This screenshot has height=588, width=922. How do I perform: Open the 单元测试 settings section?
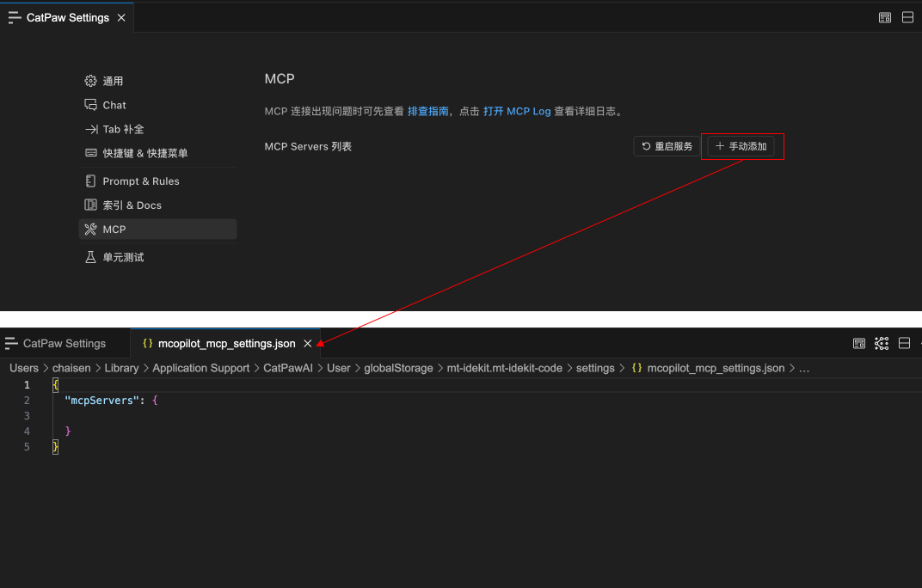123,257
